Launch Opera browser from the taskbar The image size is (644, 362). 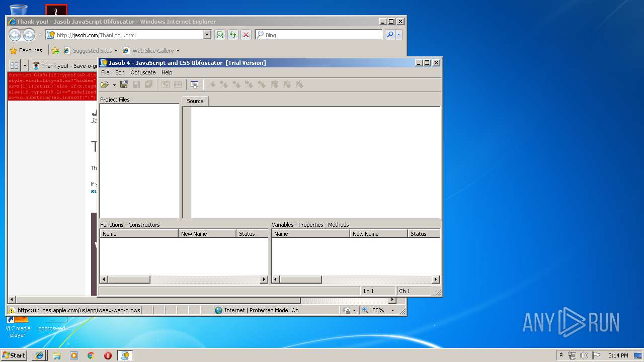point(108,355)
